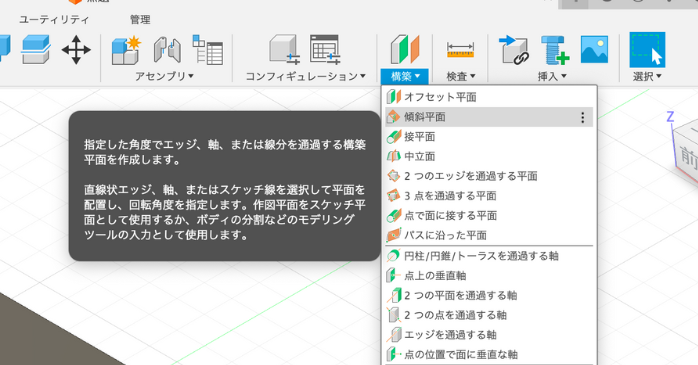Screen dimensions: 698x365
Task: Click the 中立面 menu icon
Action: [394, 156]
